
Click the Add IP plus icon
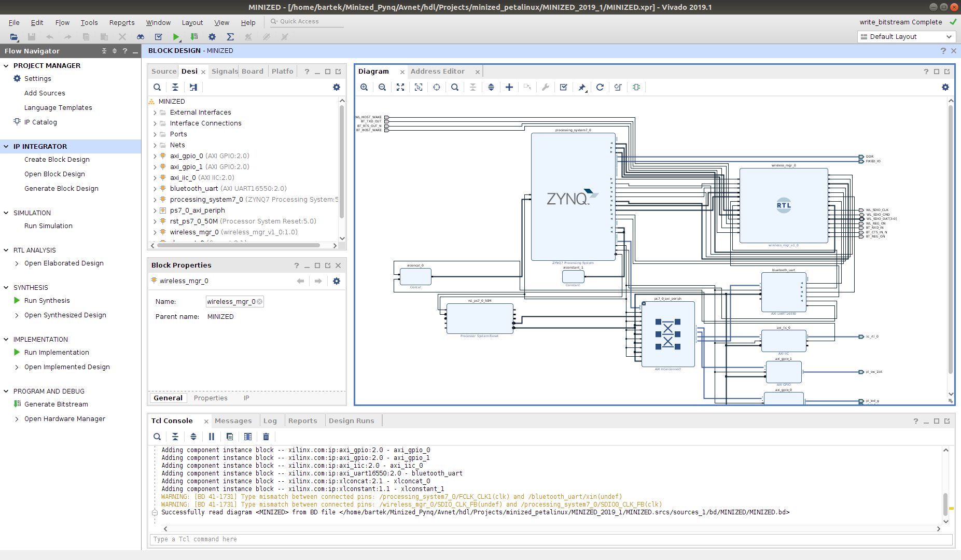[x=509, y=87]
